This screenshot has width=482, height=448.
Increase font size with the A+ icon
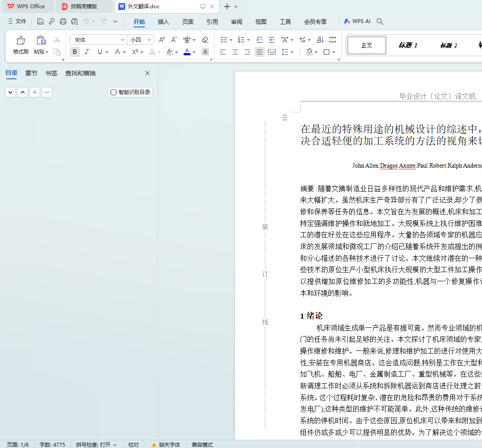(x=162, y=40)
